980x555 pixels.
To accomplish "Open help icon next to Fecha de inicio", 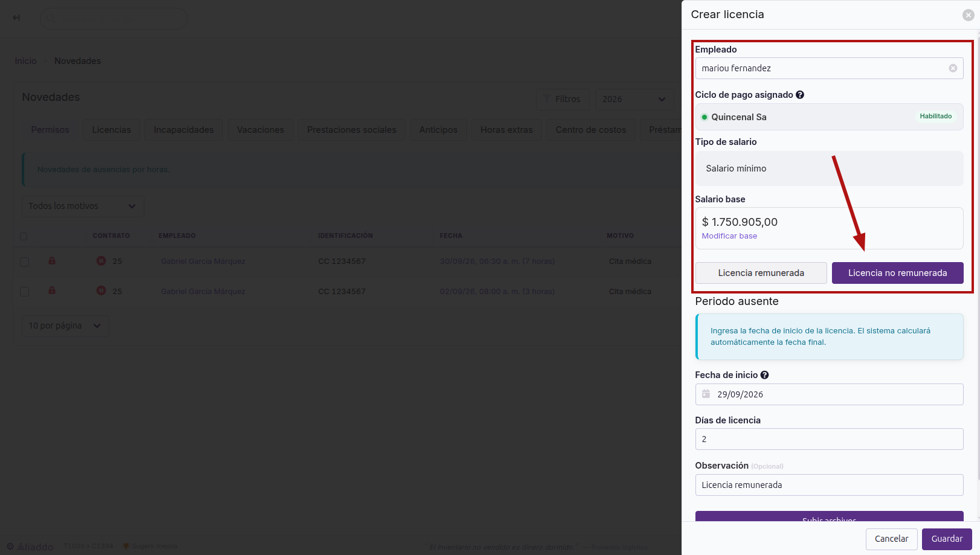I will coord(764,375).
